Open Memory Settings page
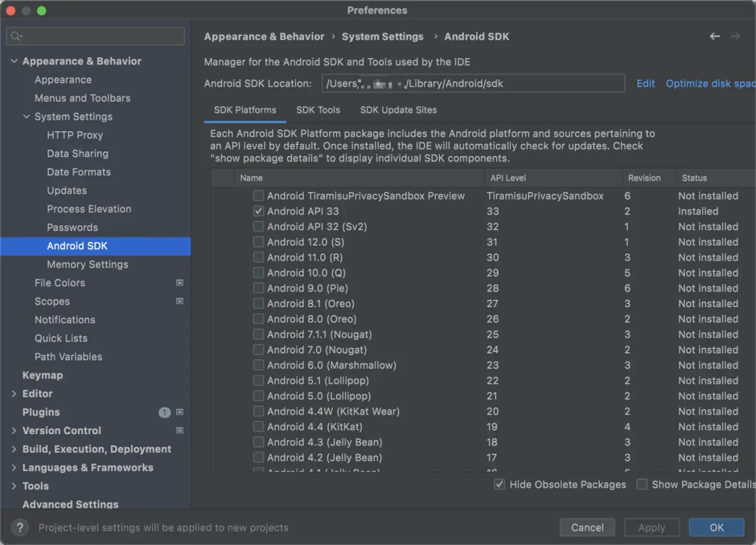 click(x=87, y=264)
